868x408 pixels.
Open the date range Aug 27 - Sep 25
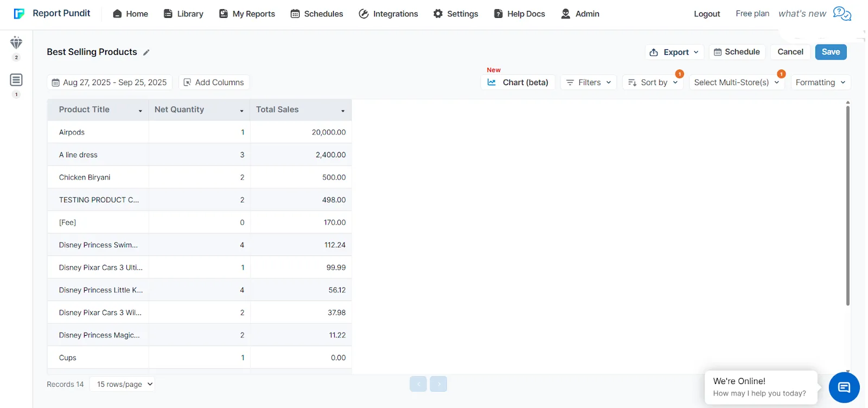(110, 82)
